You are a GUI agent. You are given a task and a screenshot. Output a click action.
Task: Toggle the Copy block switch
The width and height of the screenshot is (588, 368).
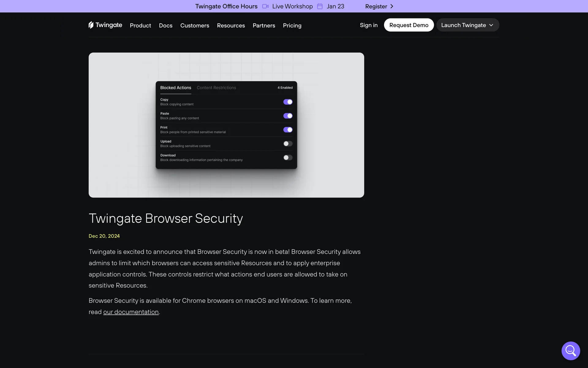point(288,102)
